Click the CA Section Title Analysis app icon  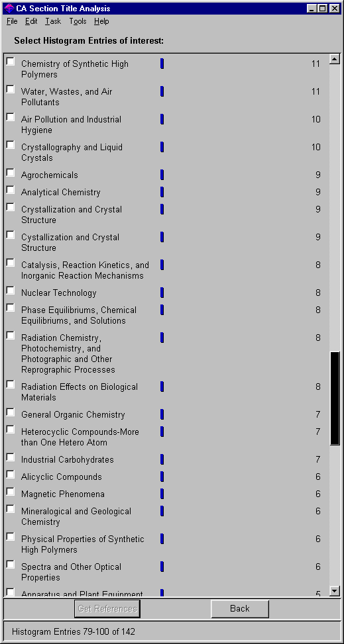click(9, 8)
